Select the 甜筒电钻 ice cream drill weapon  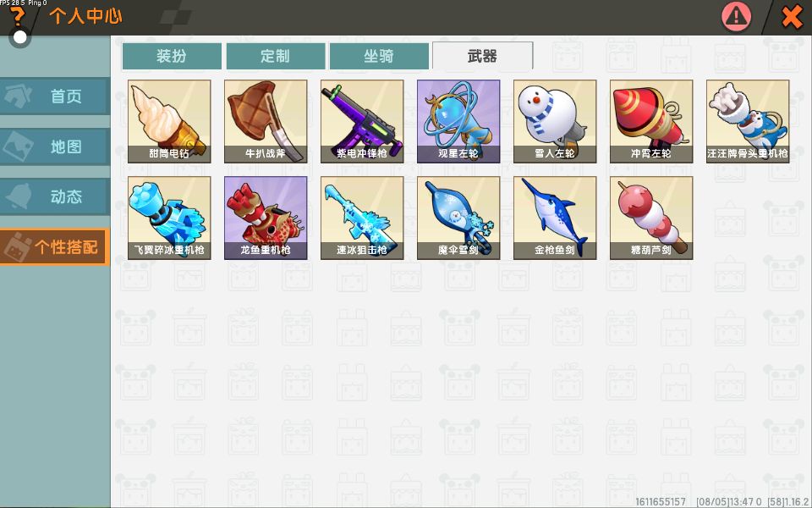[169, 121]
